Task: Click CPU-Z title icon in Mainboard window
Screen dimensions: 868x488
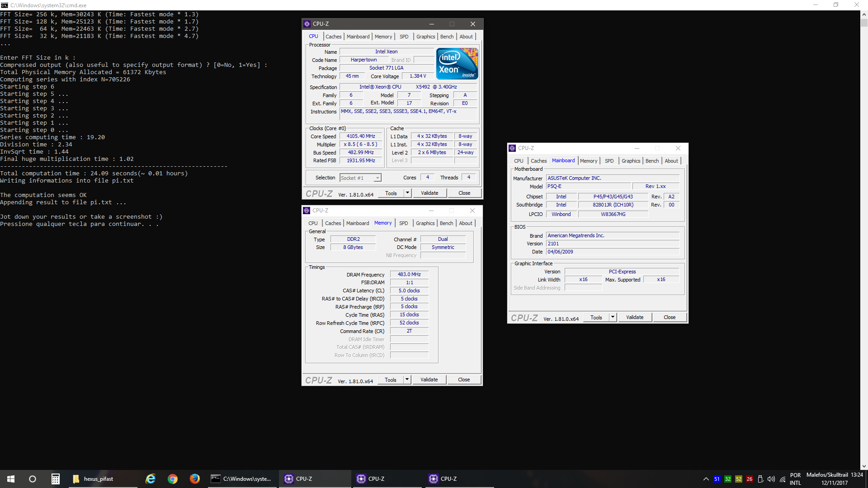Action: [x=512, y=148]
